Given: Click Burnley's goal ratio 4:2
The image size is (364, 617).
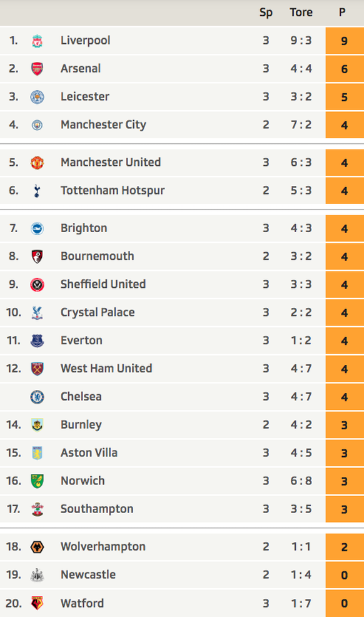Looking at the screenshot, I should 301,425.
